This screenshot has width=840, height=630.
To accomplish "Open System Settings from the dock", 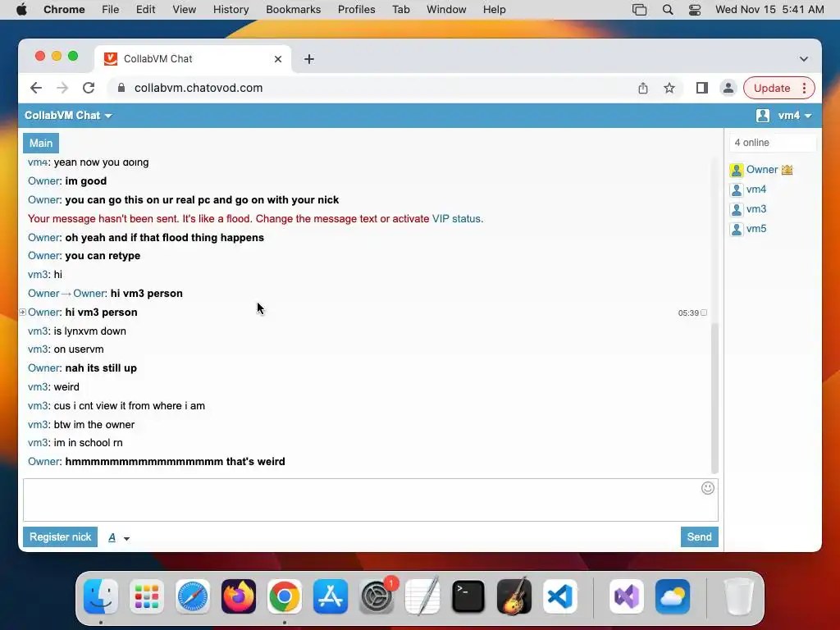I will click(376, 596).
